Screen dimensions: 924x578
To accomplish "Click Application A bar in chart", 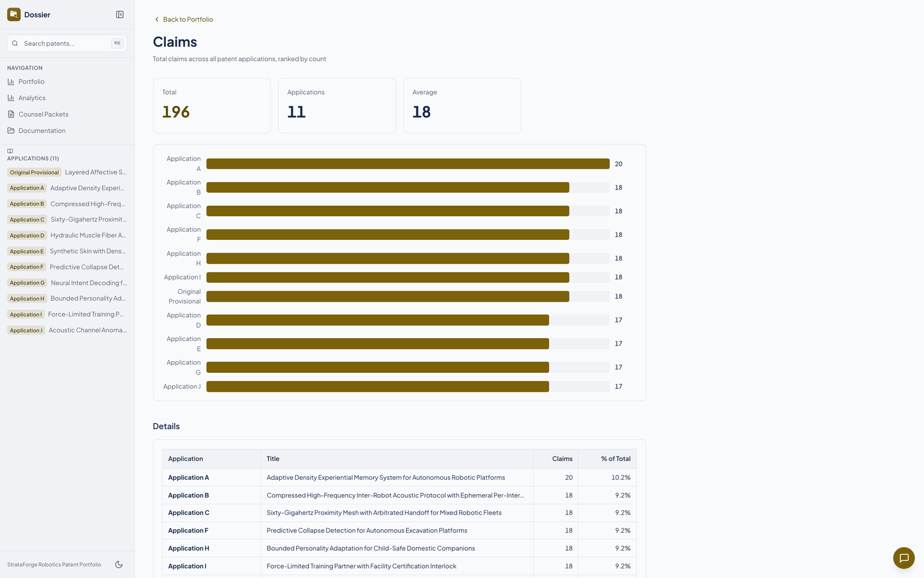I will tap(408, 164).
